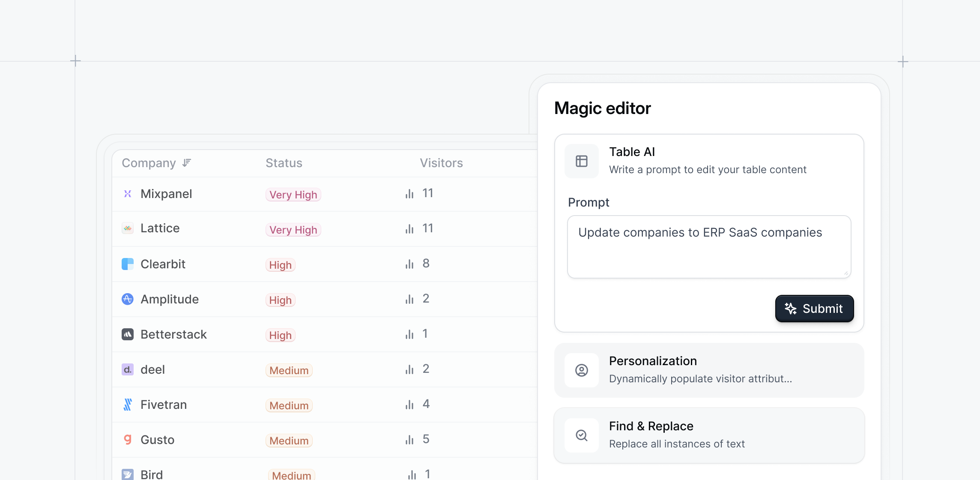
Task: Select the Mixpanel company name
Action: (166, 194)
